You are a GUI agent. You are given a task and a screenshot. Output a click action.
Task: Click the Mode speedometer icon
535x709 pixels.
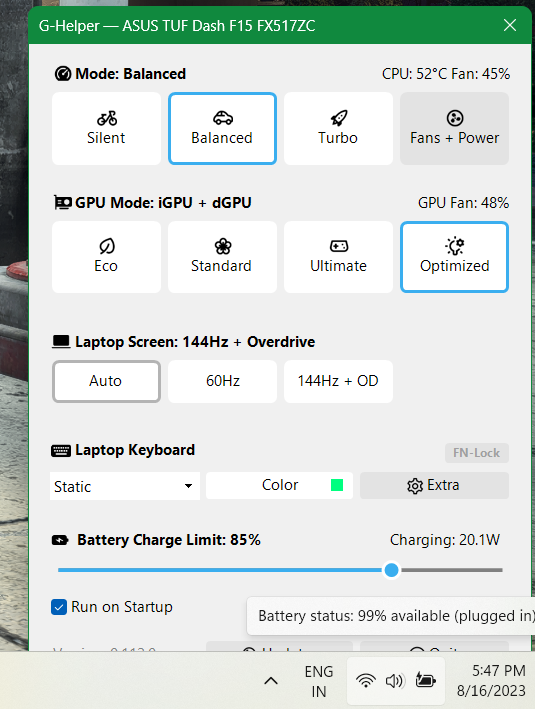click(63, 74)
